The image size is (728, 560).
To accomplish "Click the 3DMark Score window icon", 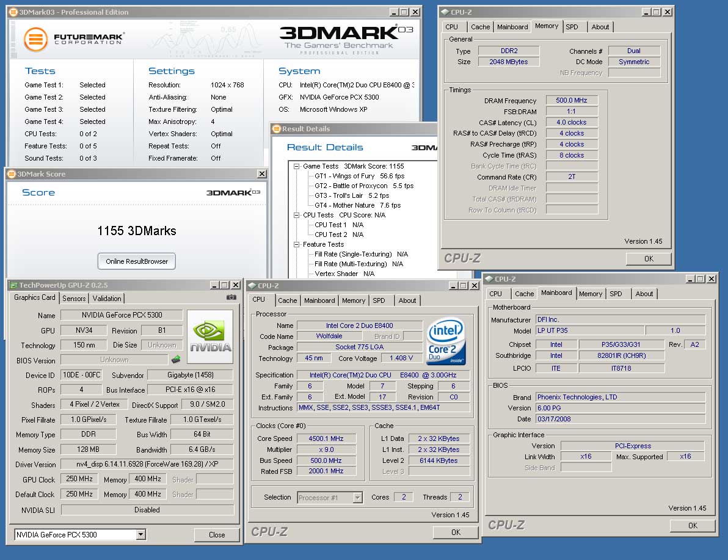I will tap(12, 173).
